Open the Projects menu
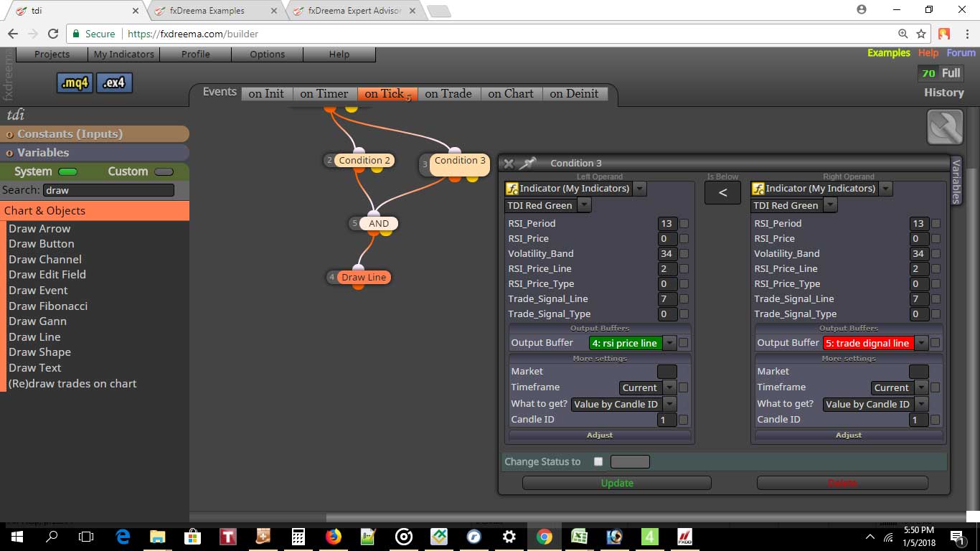The height and width of the screenshot is (551, 980). pos(52,55)
